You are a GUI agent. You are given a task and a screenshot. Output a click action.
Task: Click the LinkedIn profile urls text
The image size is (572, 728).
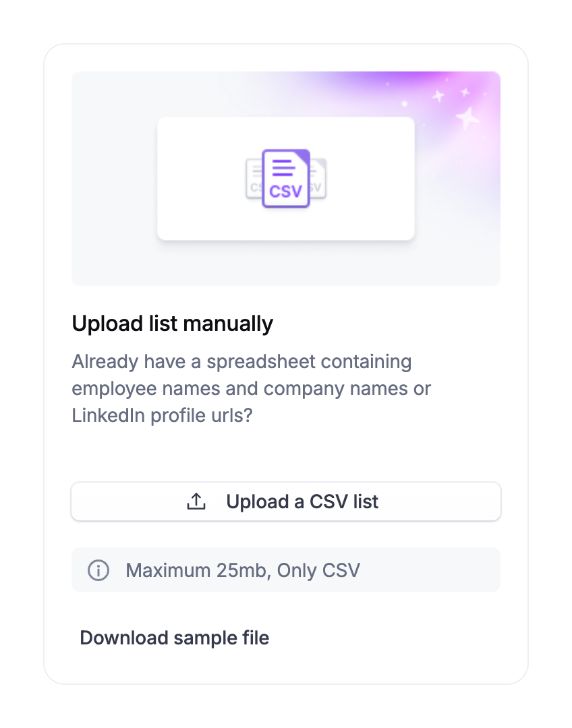pyautogui.click(x=162, y=415)
